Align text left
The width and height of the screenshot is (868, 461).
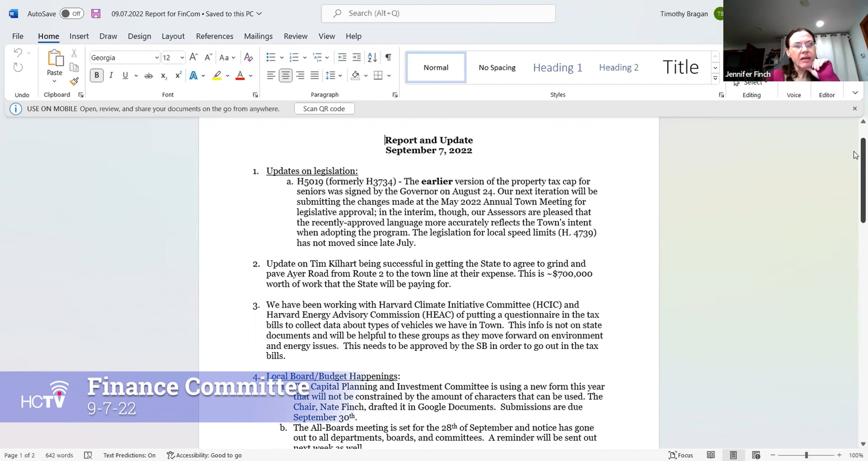(x=271, y=75)
